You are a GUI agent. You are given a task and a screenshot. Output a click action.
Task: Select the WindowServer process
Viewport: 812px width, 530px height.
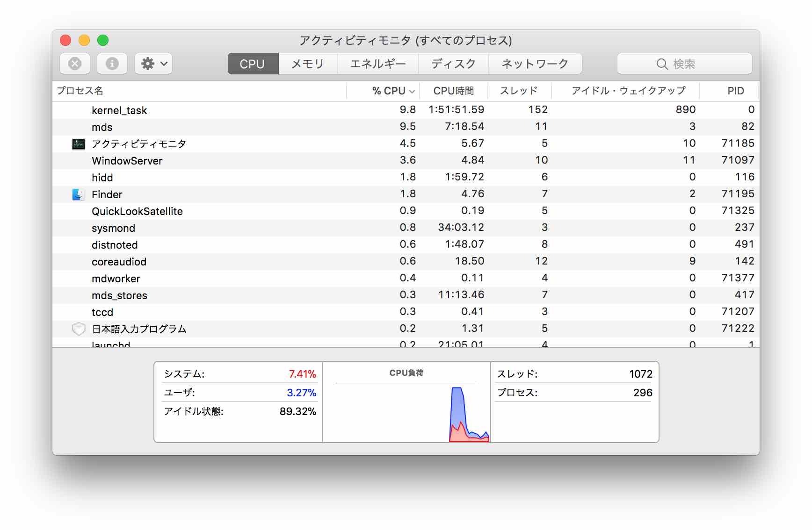click(x=127, y=161)
